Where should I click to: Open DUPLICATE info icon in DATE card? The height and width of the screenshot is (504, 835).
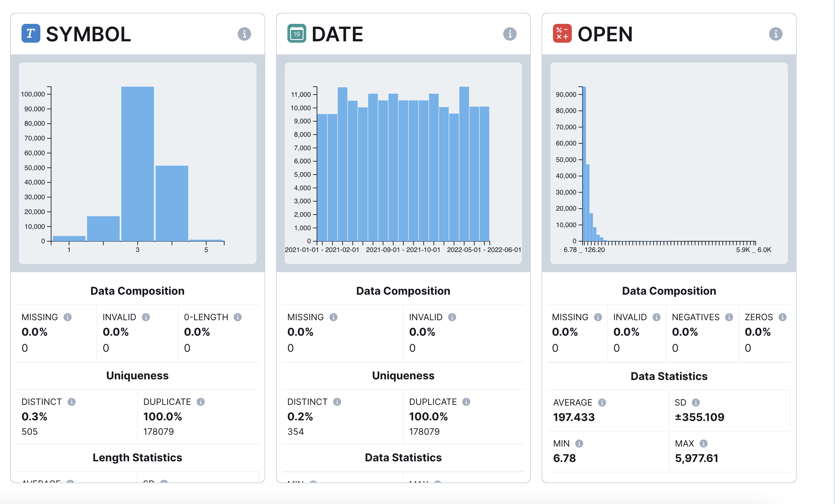coord(466,402)
